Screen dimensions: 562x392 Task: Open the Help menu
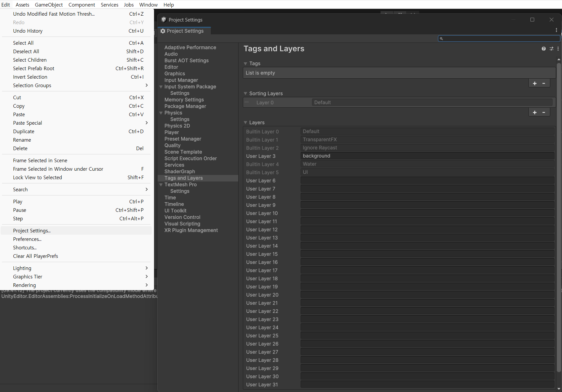pos(169,5)
